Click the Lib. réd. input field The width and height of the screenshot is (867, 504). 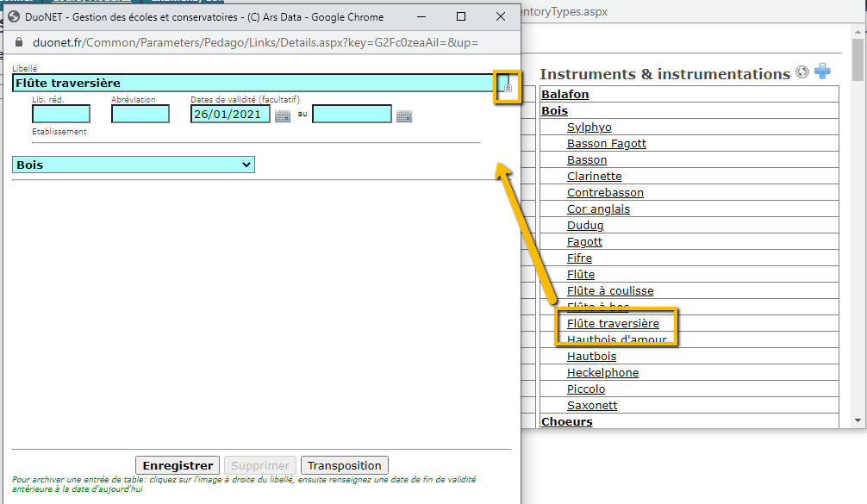[61, 114]
